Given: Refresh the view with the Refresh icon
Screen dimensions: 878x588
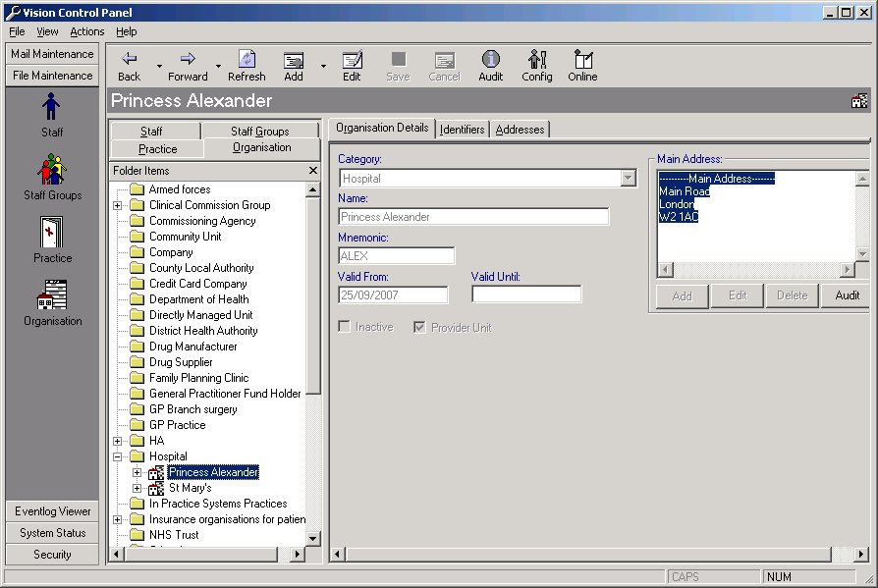Looking at the screenshot, I should pyautogui.click(x=247, y=59).
